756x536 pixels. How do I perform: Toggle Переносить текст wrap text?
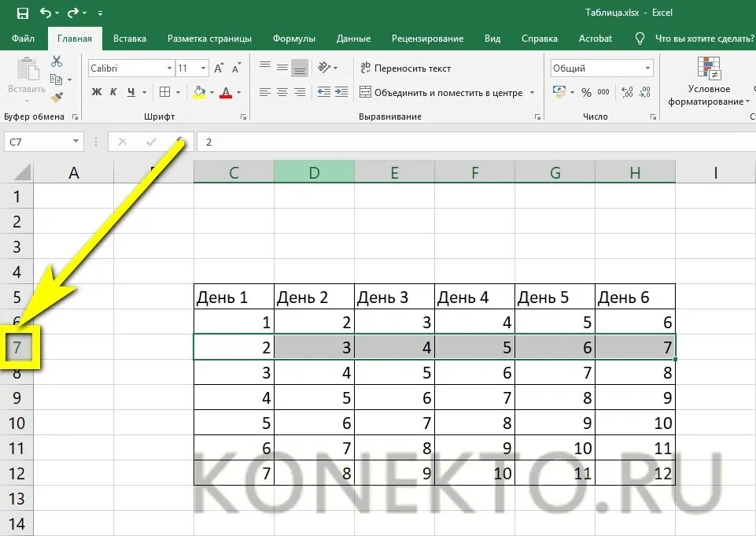[405, 68]
